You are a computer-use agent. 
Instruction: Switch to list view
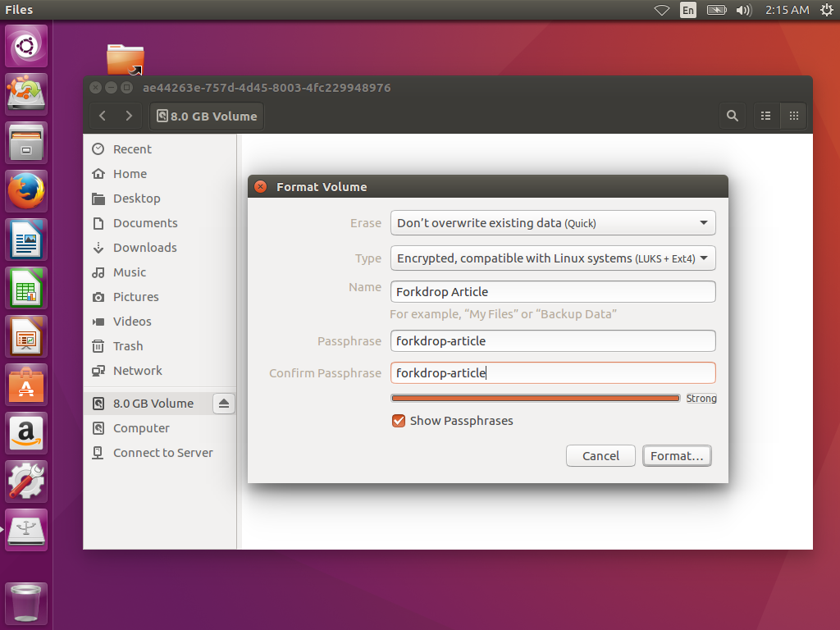coord(765,116)
